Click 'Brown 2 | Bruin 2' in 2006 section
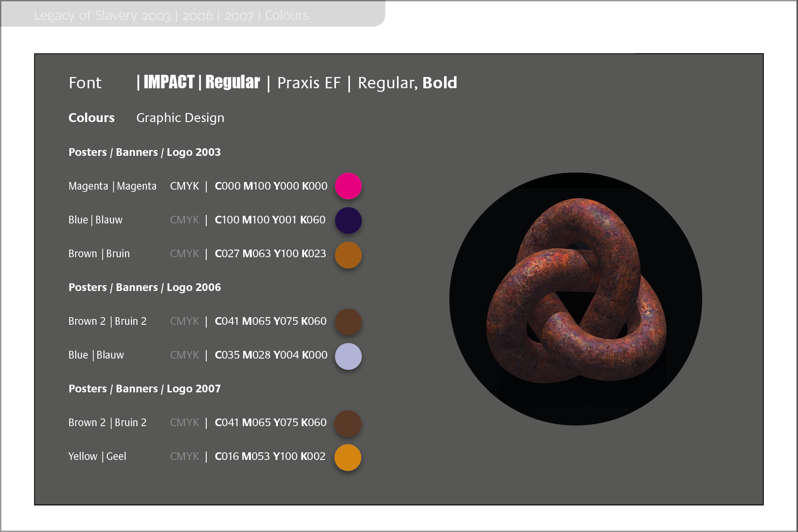 [108, 321]
